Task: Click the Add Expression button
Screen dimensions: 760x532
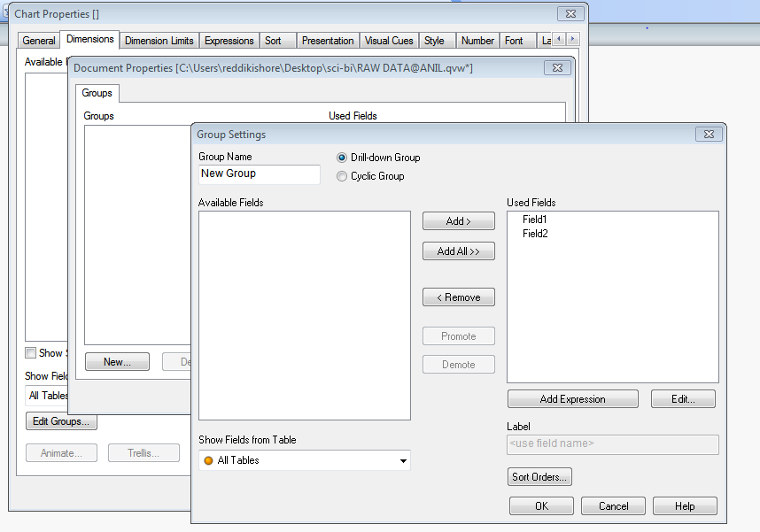Action: point(573,398)
